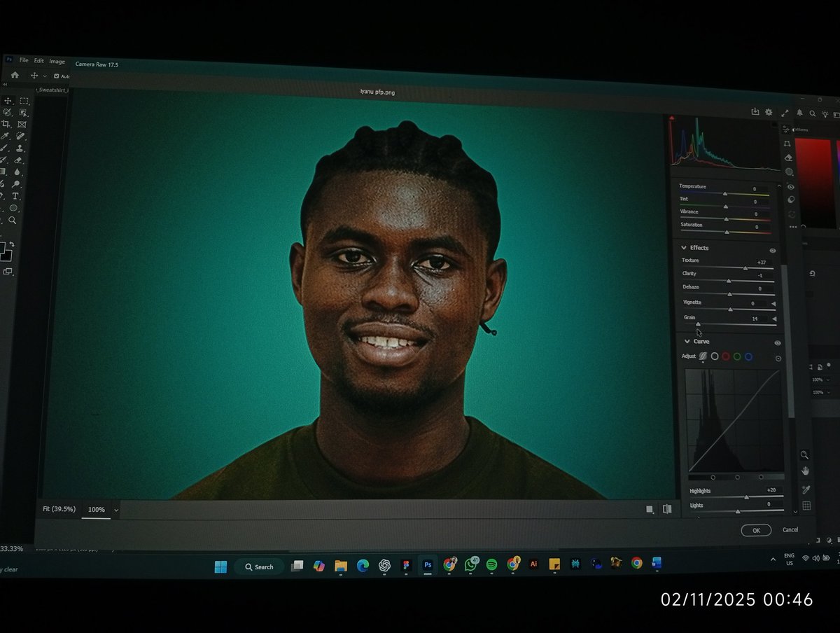Toggle Effects panel visibility eye
840x633 pixels.
click(773, 250)
